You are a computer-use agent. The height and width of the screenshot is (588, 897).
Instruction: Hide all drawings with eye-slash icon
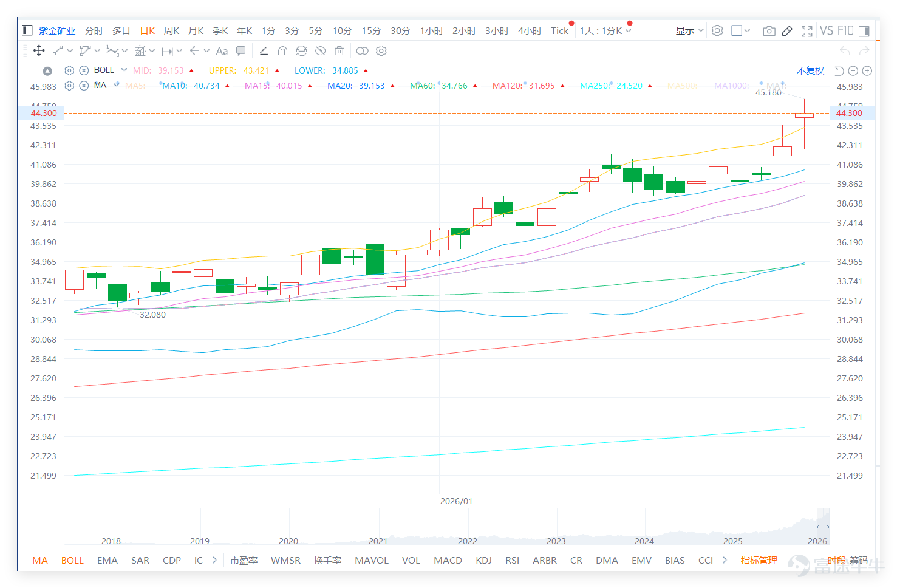coord(321,51)
